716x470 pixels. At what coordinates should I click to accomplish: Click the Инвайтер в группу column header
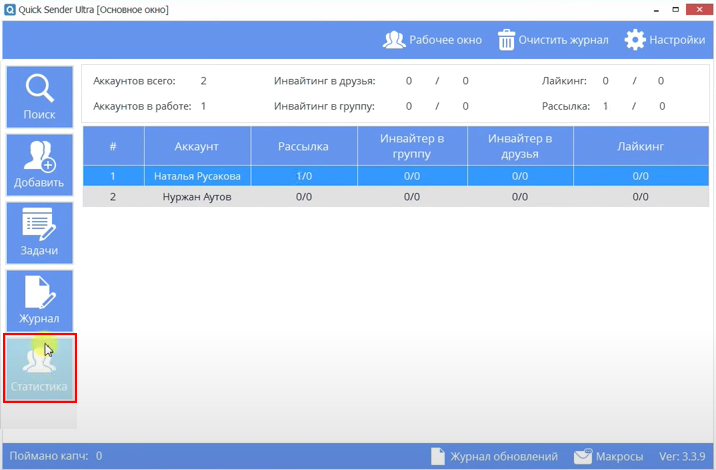[412, 146]
